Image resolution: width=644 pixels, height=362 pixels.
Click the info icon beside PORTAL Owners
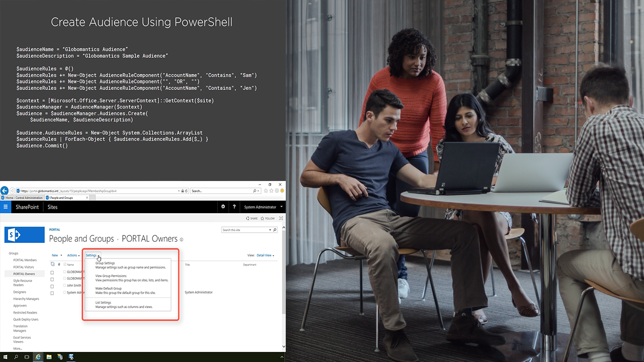point(182,240)
